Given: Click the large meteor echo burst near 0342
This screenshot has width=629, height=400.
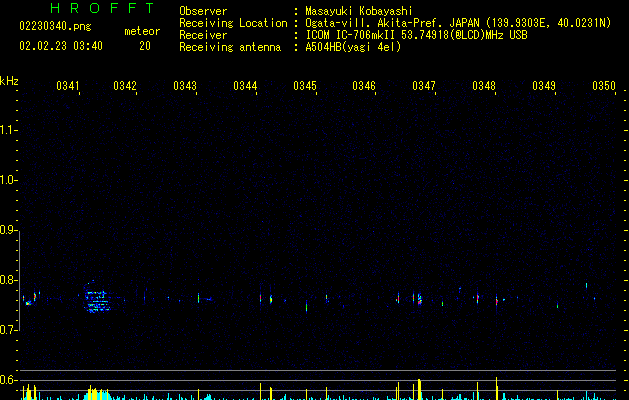Looking at the screenshot, I should pos(97,297).
